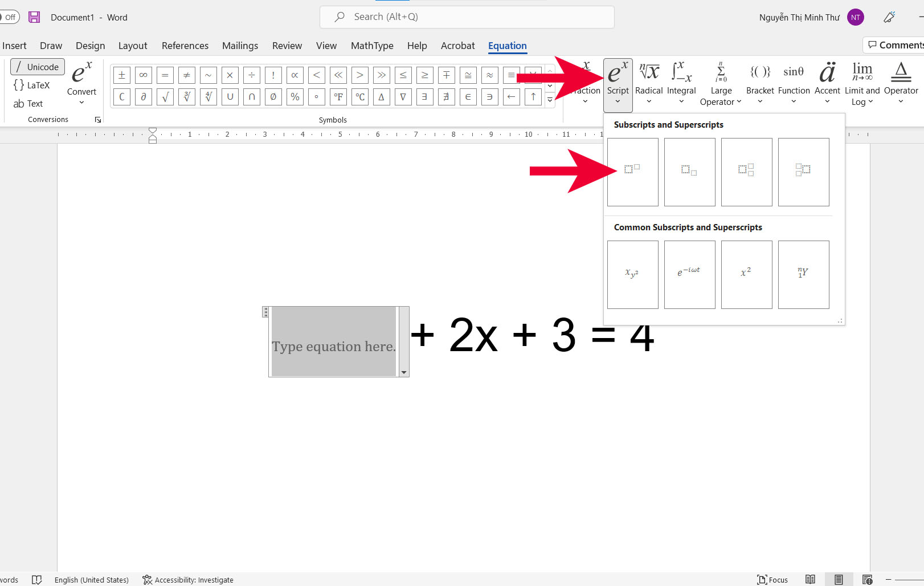Click the Comments button

coord(894,45)
